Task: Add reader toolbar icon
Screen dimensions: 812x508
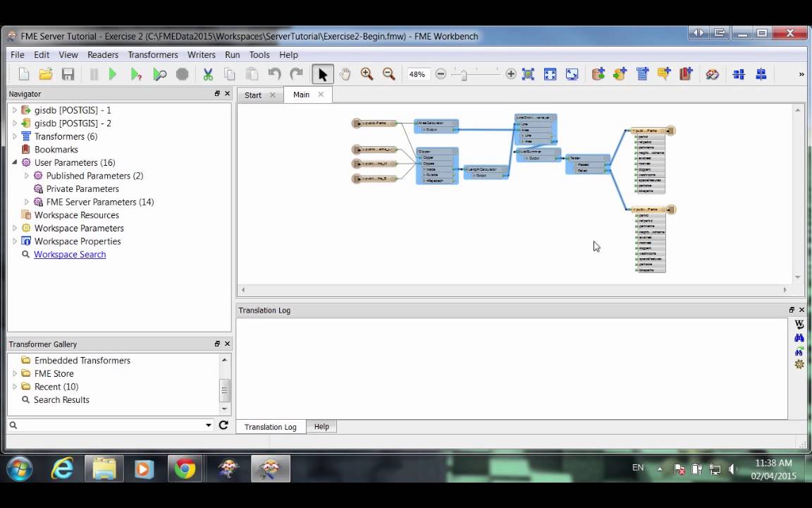Action: point(598,74)
